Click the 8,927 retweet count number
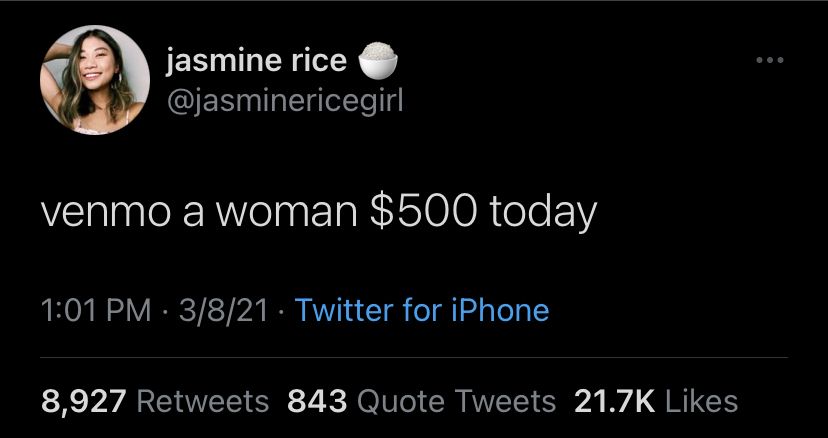Viewport: 828px width, 438px height. click(84, 402)
